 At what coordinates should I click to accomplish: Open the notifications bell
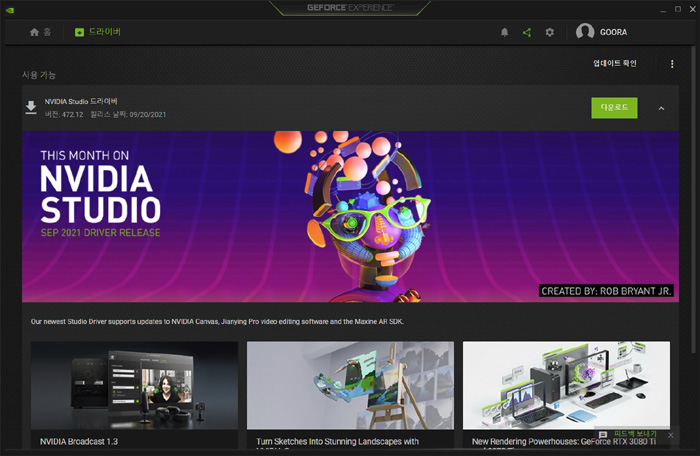point(505,32)
